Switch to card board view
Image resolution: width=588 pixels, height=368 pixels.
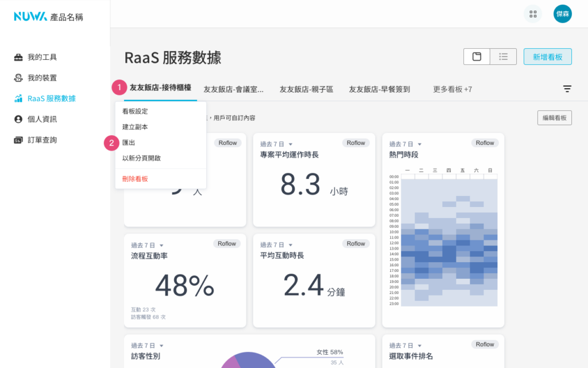477,57
